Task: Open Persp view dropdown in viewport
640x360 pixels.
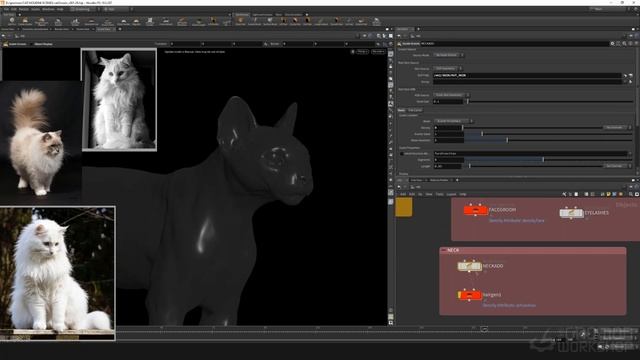Action: [362, 52]
